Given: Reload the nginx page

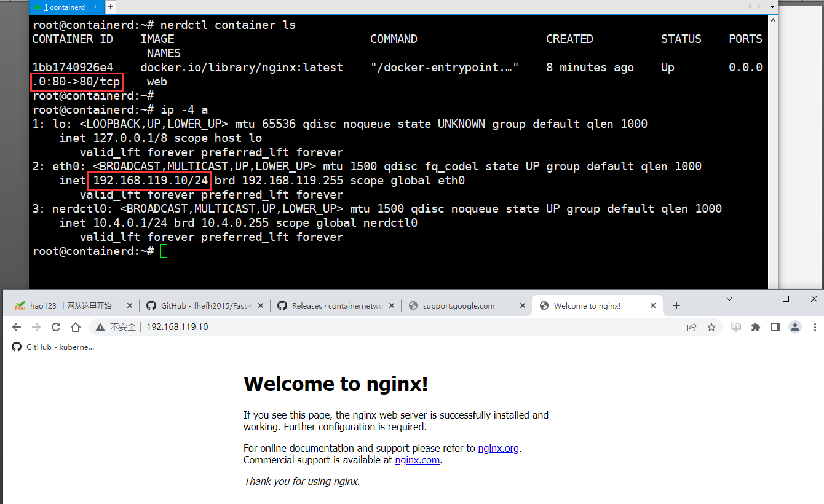Looking at the screenshot, I should (56, 327).
